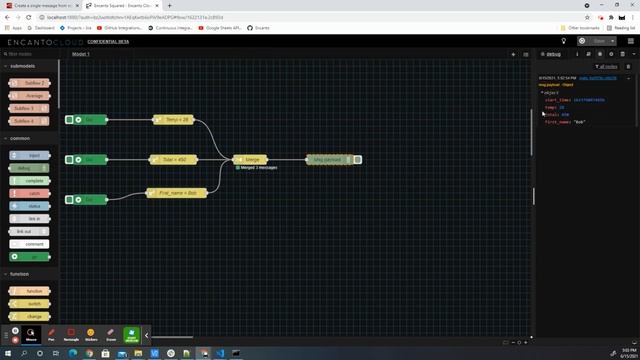The image size is (640, 360).
Task: Select the bottom green inject node body
Action: (x=90, y=200)
